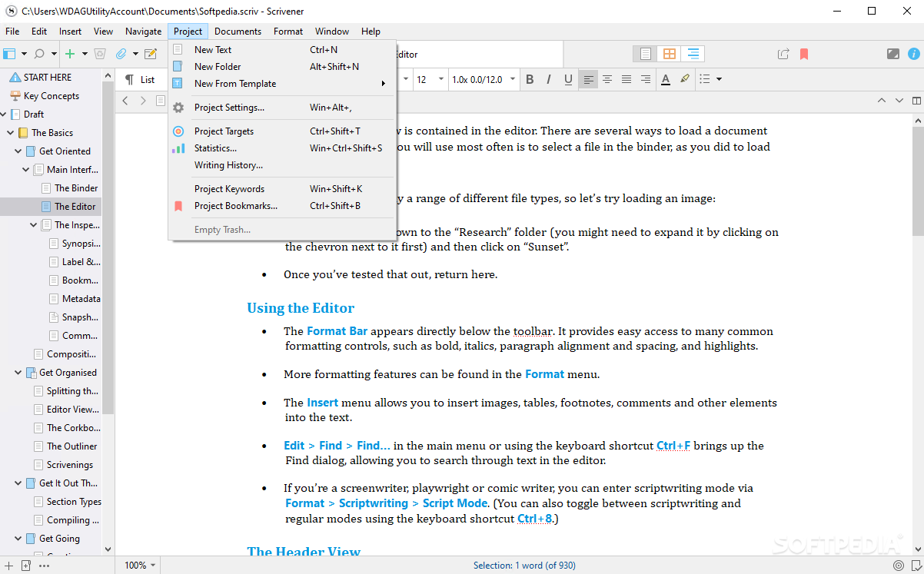Collapse The Inspector item in binder
Image resolution: width=924 pixels, height=574 pixels.
point(34,225)
